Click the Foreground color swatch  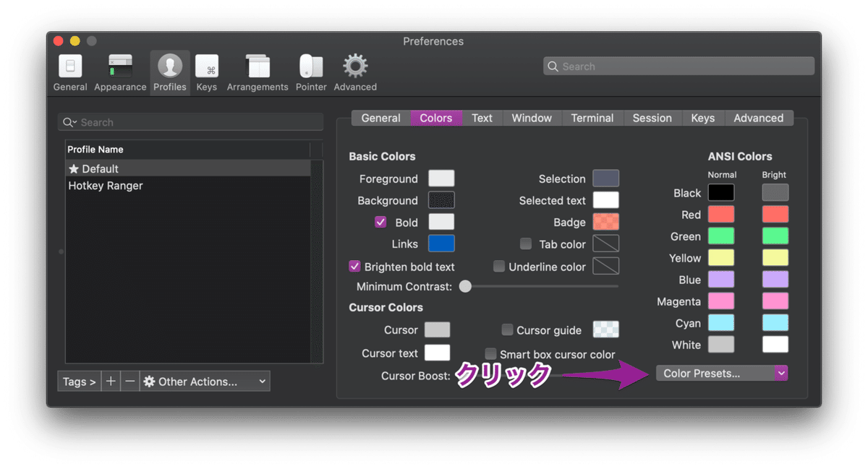pos(441,178)
